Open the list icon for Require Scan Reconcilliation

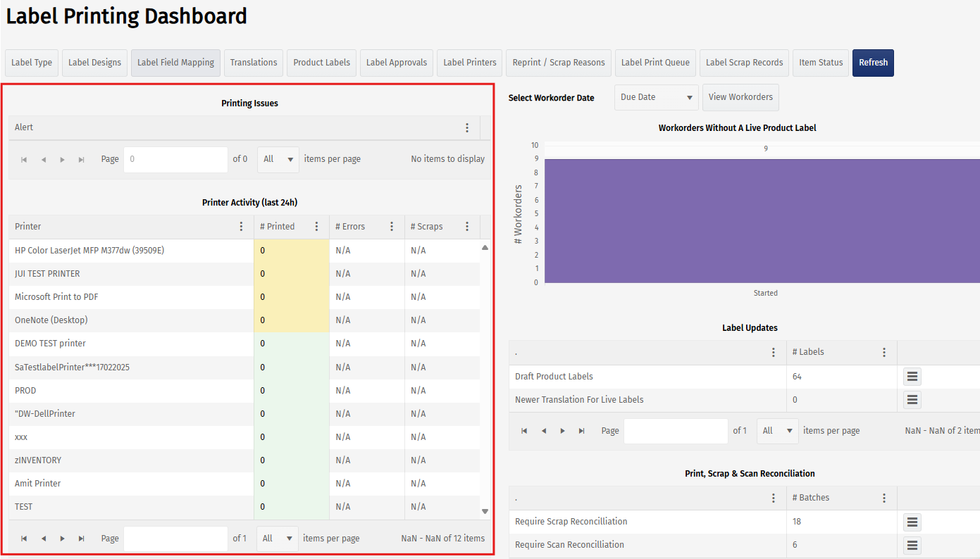pyautogui.click(x=912, y=545)
